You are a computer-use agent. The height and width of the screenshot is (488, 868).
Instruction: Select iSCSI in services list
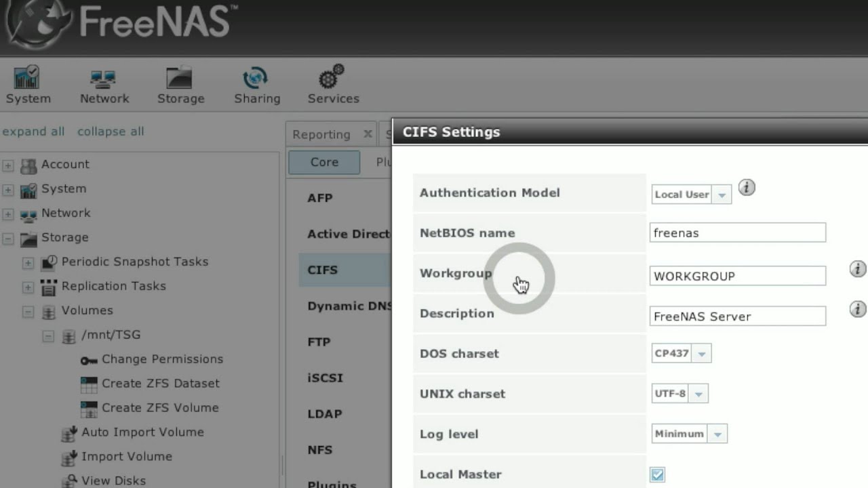(325, 378)
